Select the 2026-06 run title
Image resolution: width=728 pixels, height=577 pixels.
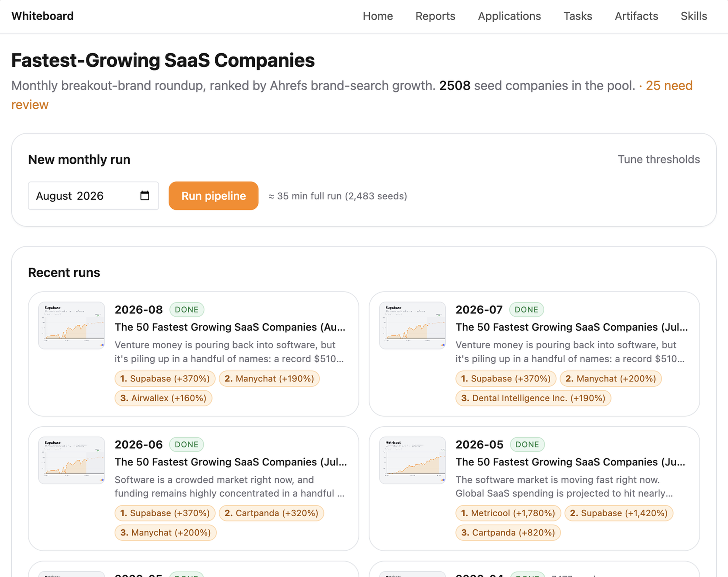point(231,462)
